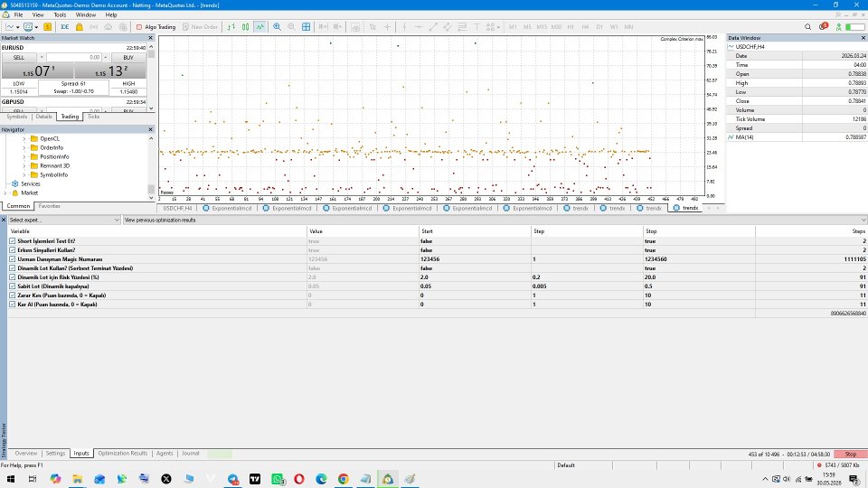The height and width of the screenshot is (488, 868).
Task: Uncheck 'Dinamik Lot Kullan?' parameter checkbox
Action: point(12,268)
